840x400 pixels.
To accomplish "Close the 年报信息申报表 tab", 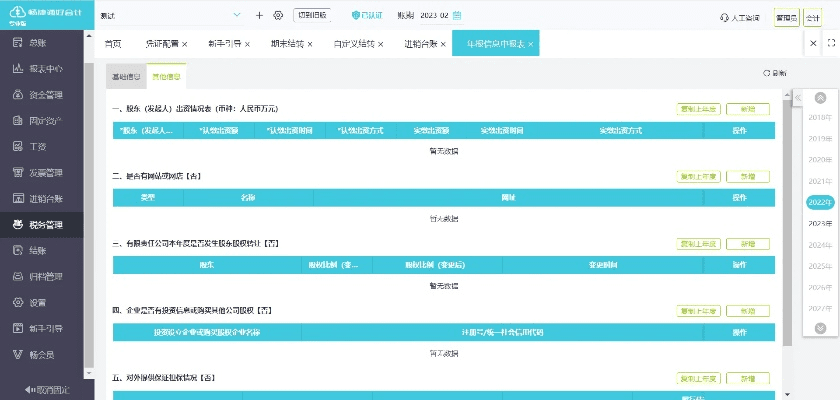I will [531, 44].
